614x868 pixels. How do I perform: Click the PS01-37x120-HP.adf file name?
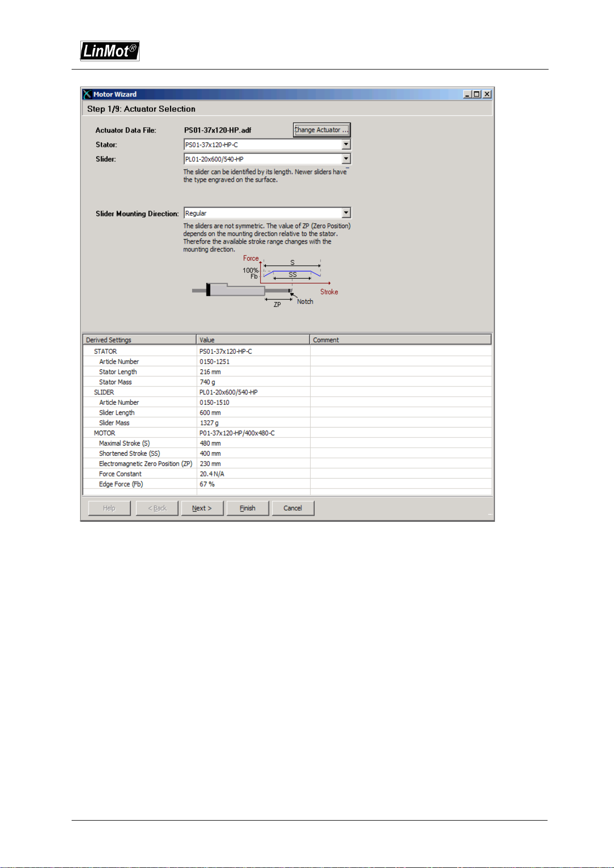click(x=218, y=130)
